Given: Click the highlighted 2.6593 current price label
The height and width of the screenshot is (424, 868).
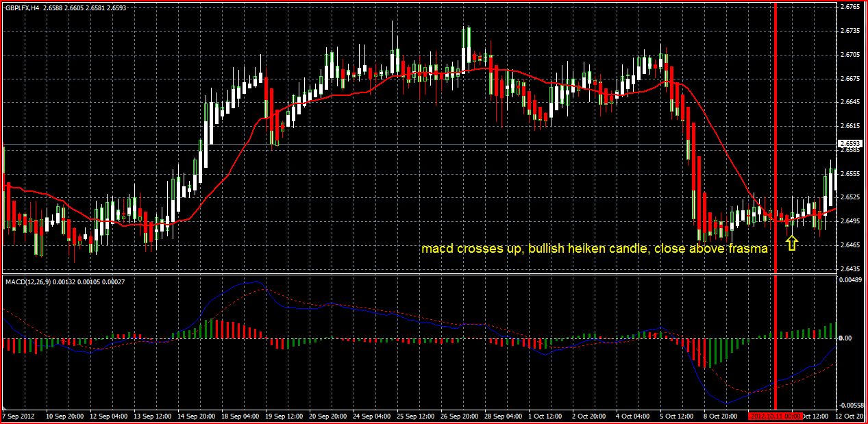Looking at the screenshot, I should [851, 143].
